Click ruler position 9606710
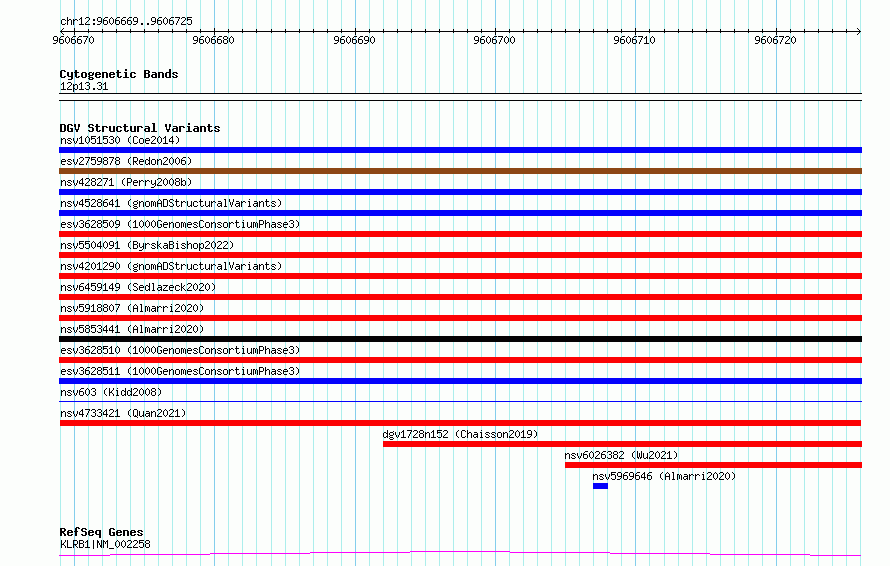Viewport: 890px width, 566px height. pyautogui.click(x=635, y=40)
